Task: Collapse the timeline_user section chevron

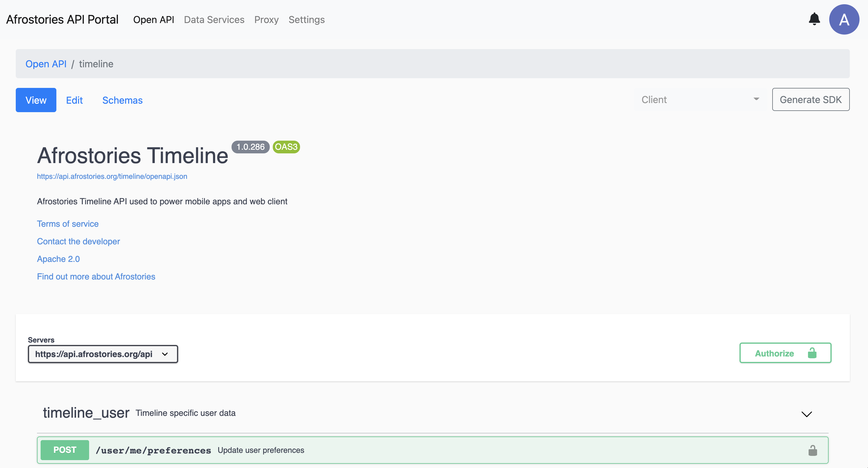Action: point(806,414)
